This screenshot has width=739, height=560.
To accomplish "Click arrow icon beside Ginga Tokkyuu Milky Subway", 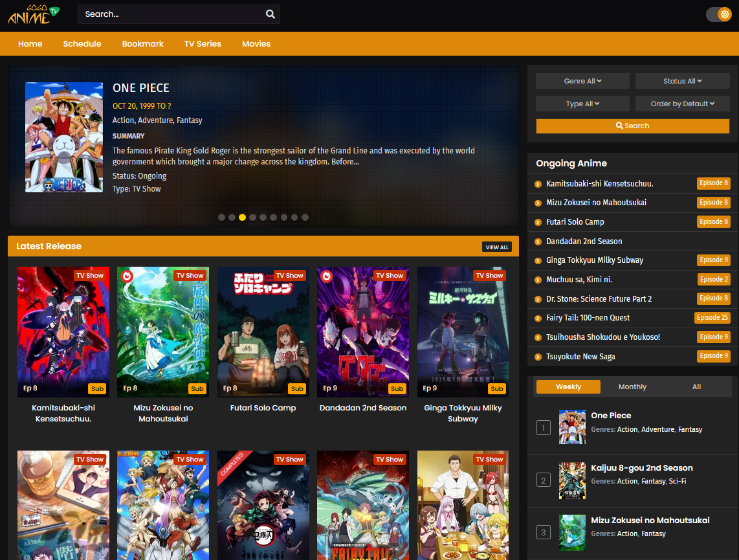I will coord(538,261).
